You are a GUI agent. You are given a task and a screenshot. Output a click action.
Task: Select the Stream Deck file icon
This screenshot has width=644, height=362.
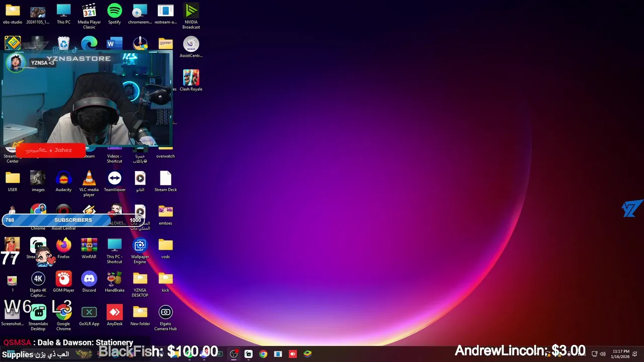pos(166,182)
